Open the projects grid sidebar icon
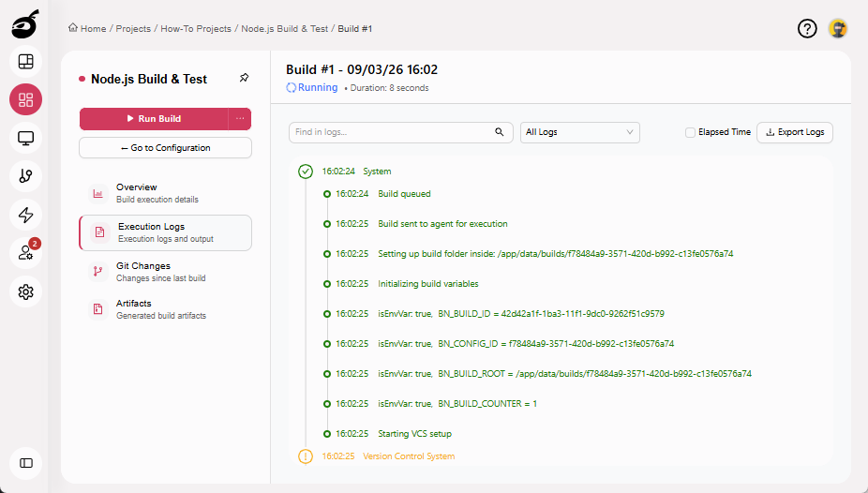868x493 pixels. 25,99
